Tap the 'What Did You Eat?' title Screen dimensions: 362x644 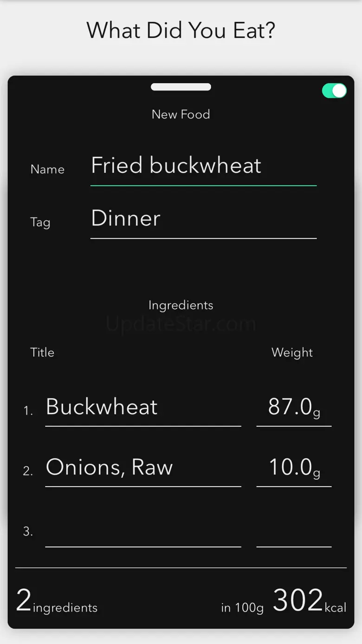pyautogui.click(x=181, y=31)
